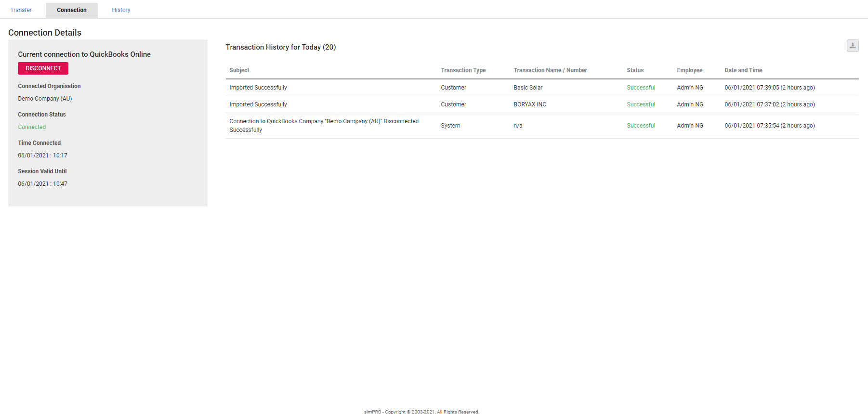Select the Basic Solar transaction name
This screenshot has width=868, height=414.
pyautogui.click(x=528, y=88)
